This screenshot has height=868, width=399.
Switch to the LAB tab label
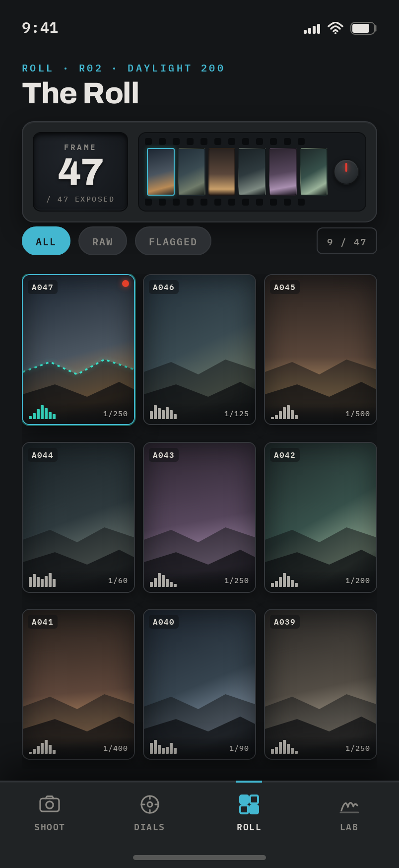point(349,827)
